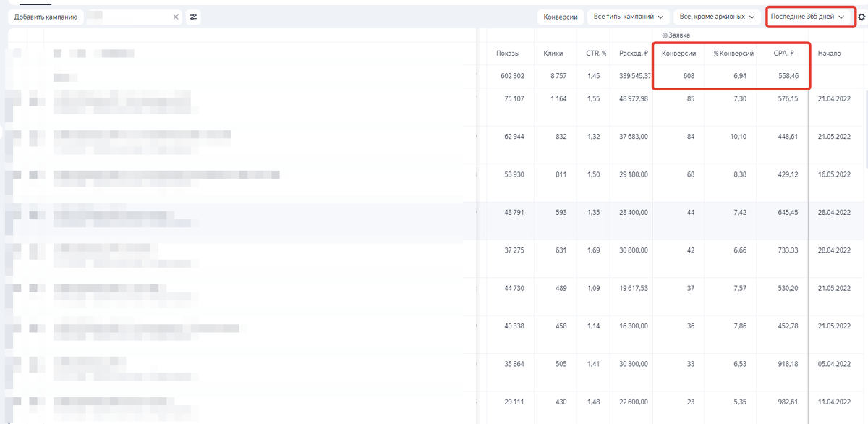
Task: Sort by the CTR, % column header
Action: click(x=596, y=53)
